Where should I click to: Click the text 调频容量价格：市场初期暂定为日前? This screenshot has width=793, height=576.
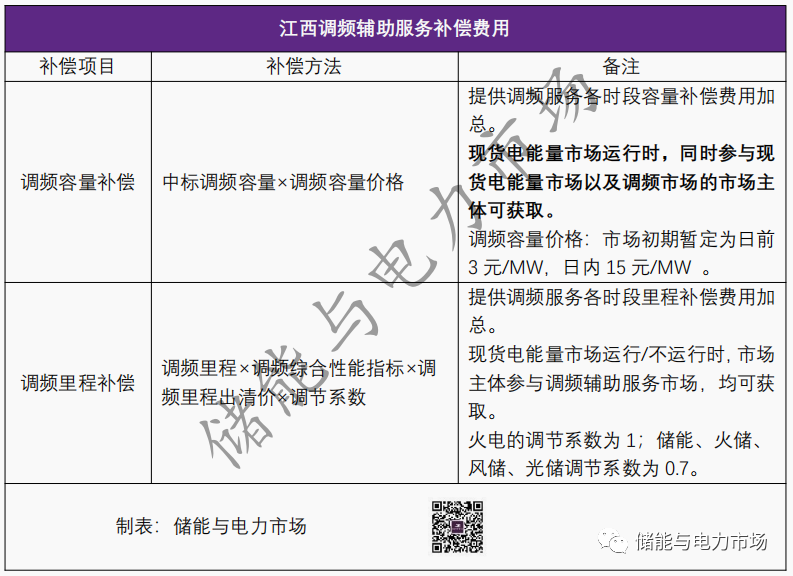coord(620,240)
